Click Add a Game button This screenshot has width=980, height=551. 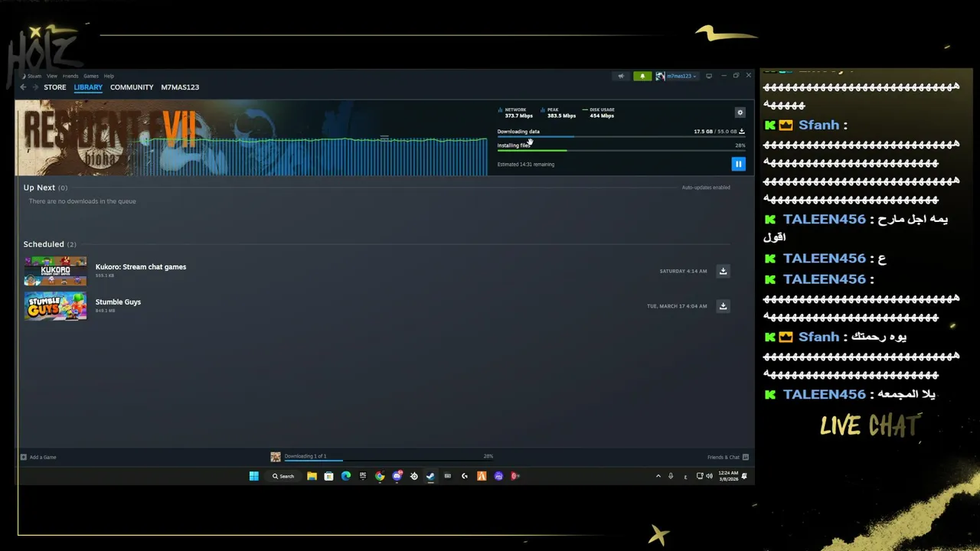click(38, 457)
